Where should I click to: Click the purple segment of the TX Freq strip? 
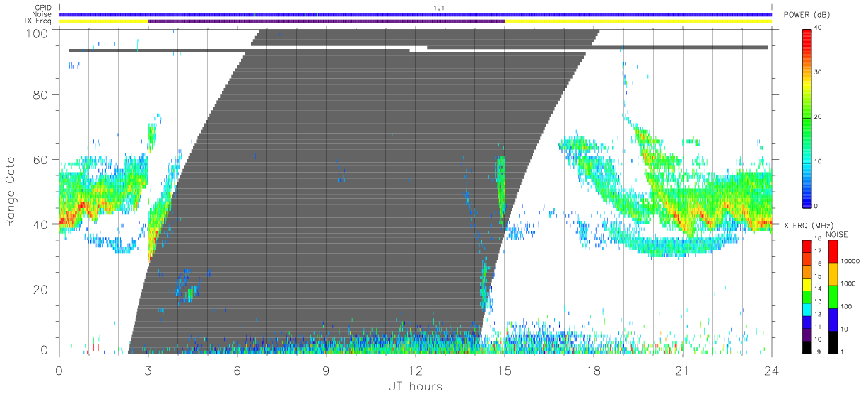[327, 21]
